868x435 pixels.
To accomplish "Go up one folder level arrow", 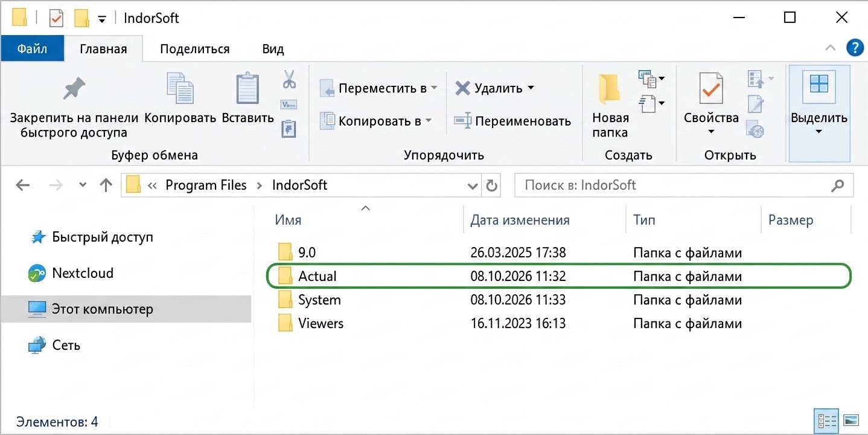I will (106, 185).
